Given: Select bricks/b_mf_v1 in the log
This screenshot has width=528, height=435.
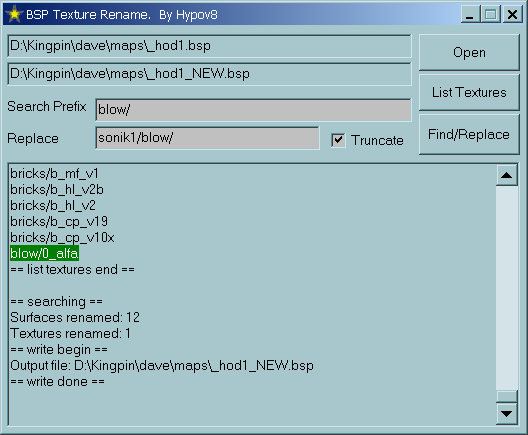Looking at the screenshot, I should [x=54, y=173].
